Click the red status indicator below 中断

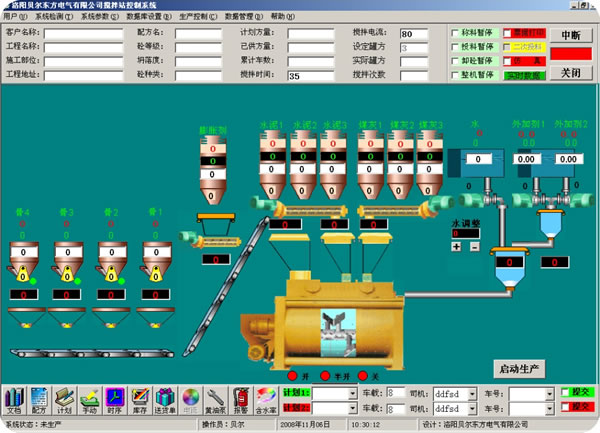(571, 54)
